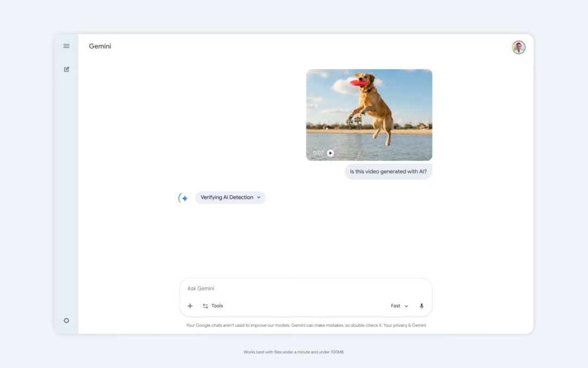Click the Verifying AI Detection button
Image resolution: width=588 pixels, height=368 pixels.
point(230,197)
